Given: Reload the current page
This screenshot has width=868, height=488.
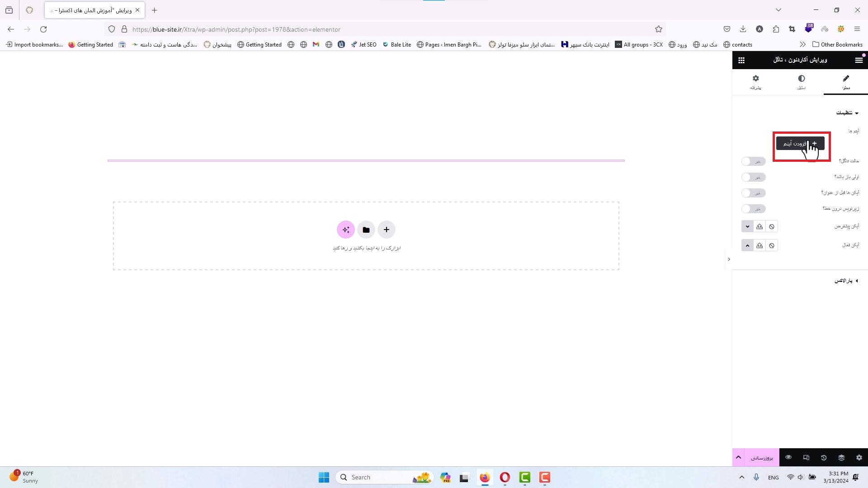Looking at the screenshot, I should [43, 29].
